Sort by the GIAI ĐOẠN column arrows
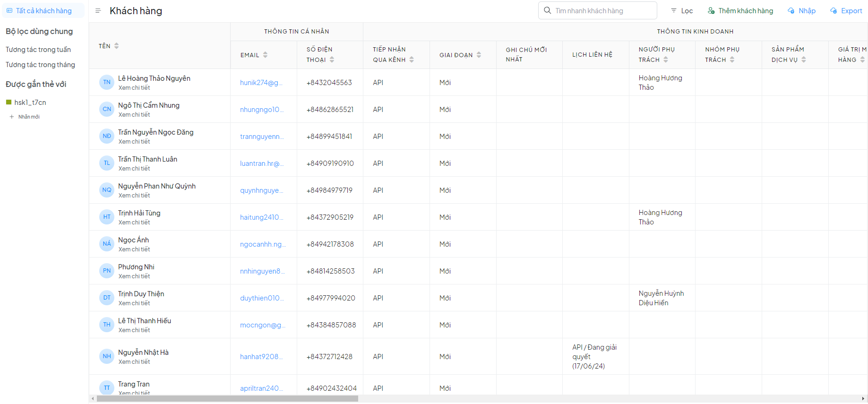 click(x=479, y=55)
